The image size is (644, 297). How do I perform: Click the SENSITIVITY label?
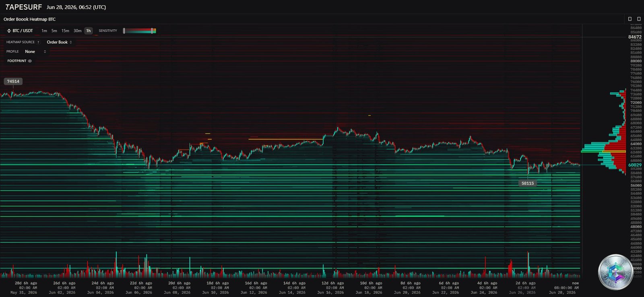[x=108, y=31]
